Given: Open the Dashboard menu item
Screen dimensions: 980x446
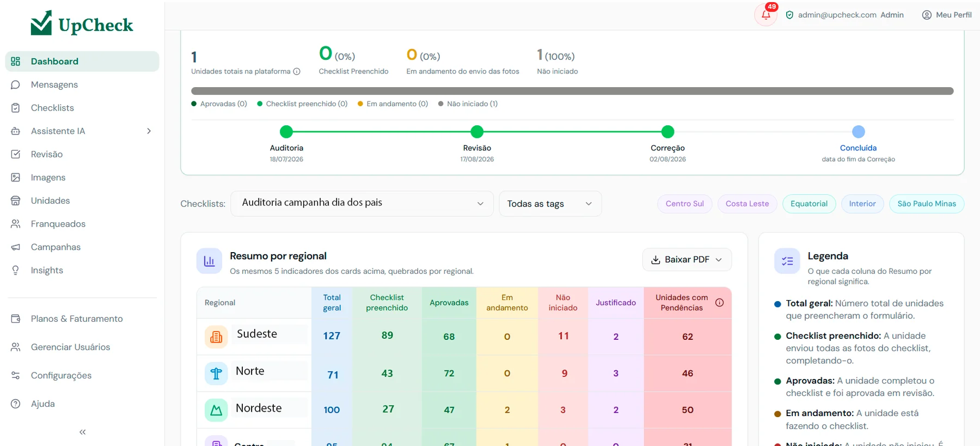Looking at the screenshot, I should (x=82, y=62).
